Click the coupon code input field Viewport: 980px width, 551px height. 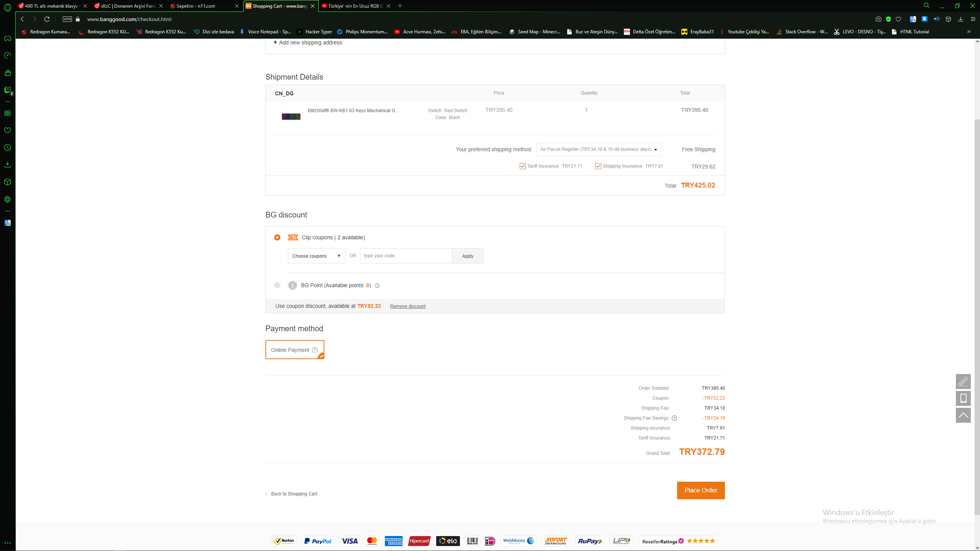[x=406, y=256]
